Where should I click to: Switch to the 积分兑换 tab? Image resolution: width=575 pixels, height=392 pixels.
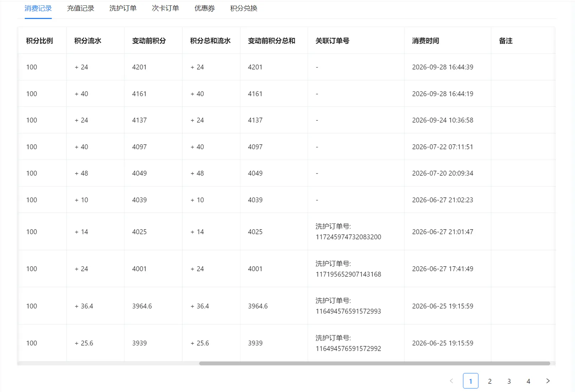(244, 8)
